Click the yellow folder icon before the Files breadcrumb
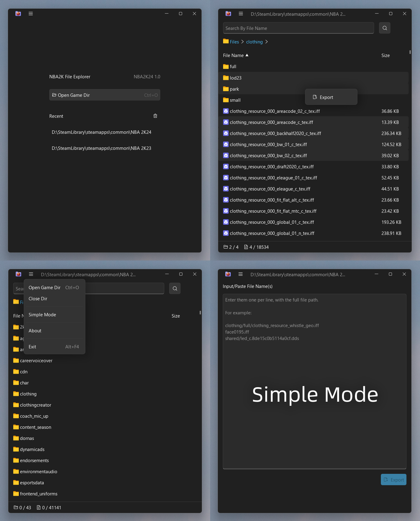The image size is (420, 521). point(226,42)
